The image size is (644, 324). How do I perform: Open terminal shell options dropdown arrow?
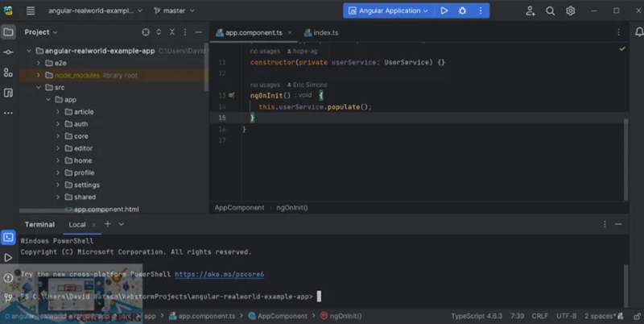pos(122,224)
